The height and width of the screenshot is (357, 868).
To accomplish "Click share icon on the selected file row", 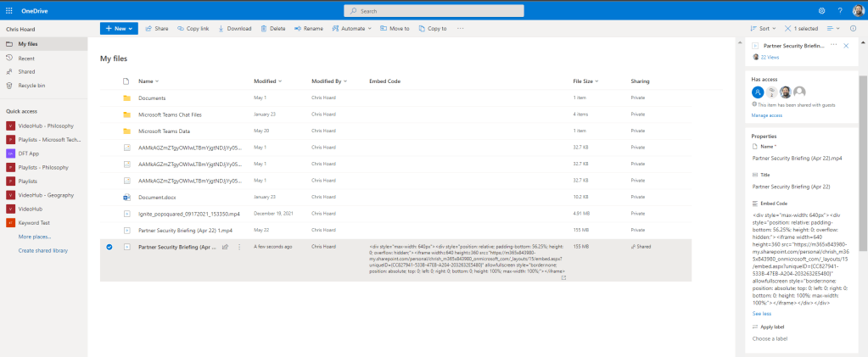I will pos(225,247).
